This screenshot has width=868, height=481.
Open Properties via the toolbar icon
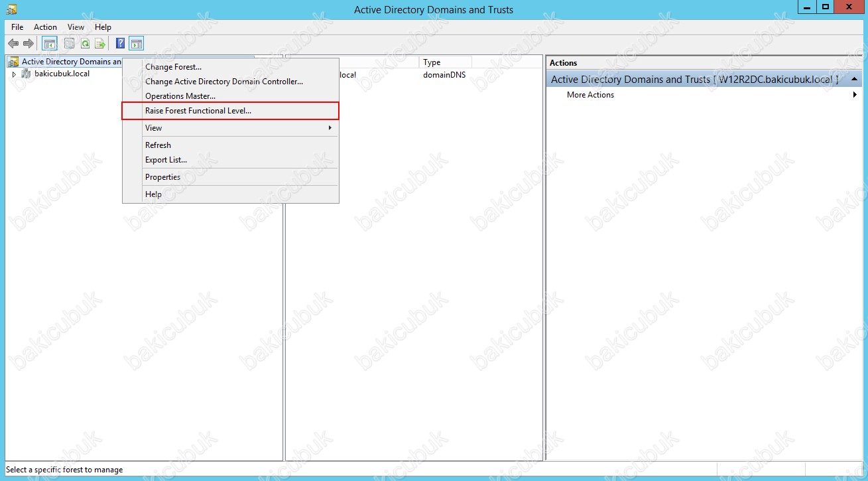pyautogui.click(x=69, y=44)
